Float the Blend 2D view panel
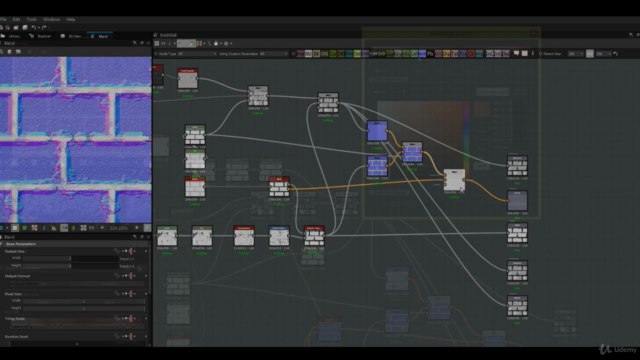Viewport: 640px width, 360px height. (x=142, y=43)
